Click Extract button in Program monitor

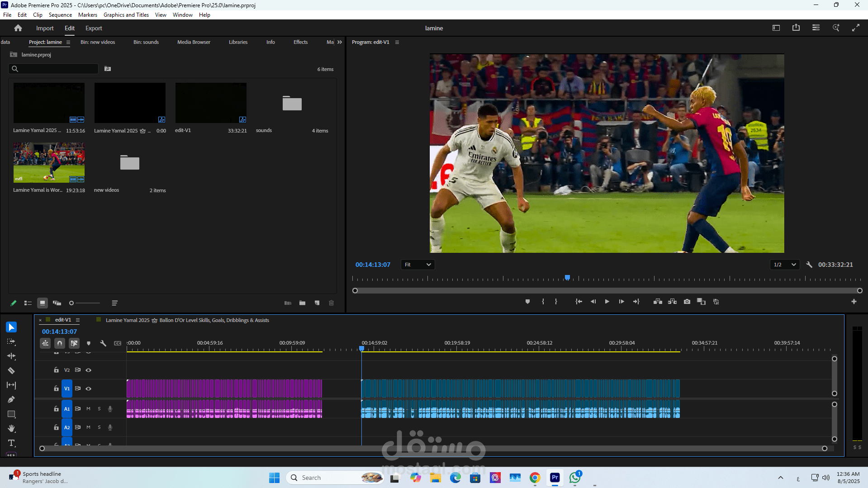pyautogui.click(x=673, y=302)
